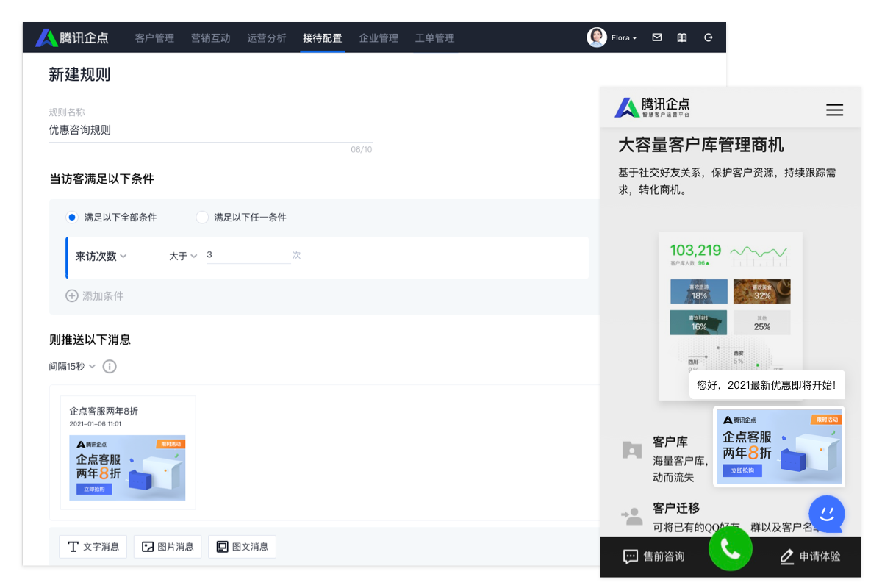
Task: Click the 客户迁移 heading in preview
Action: (x=676, y=508)
